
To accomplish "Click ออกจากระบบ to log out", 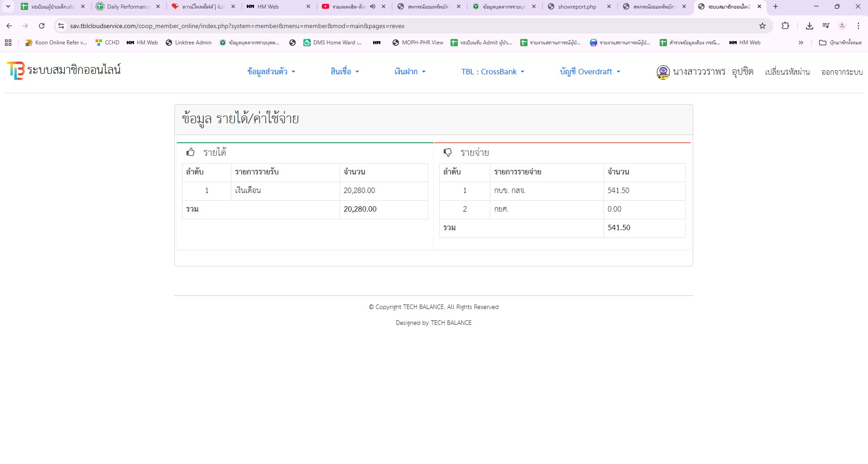I will [842, 72].
